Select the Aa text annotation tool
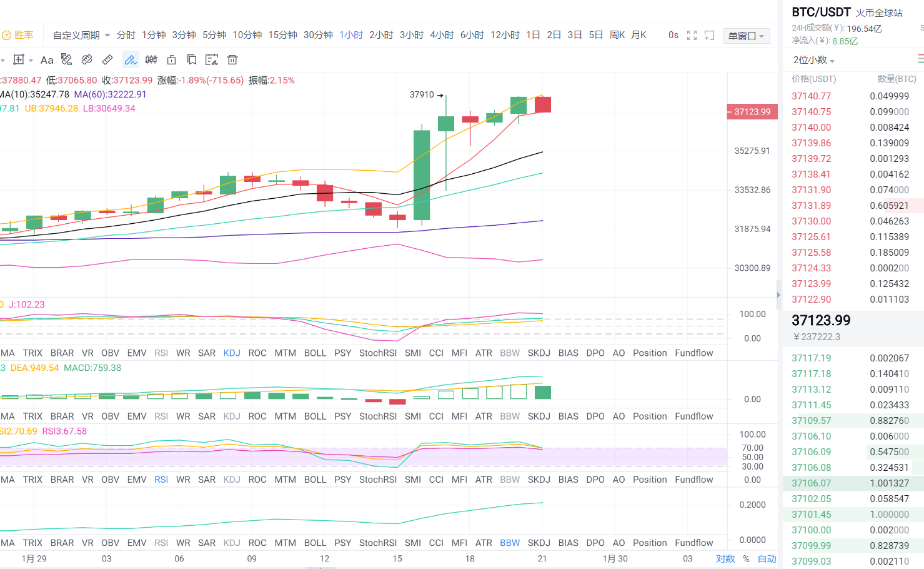 click(47, 60)
